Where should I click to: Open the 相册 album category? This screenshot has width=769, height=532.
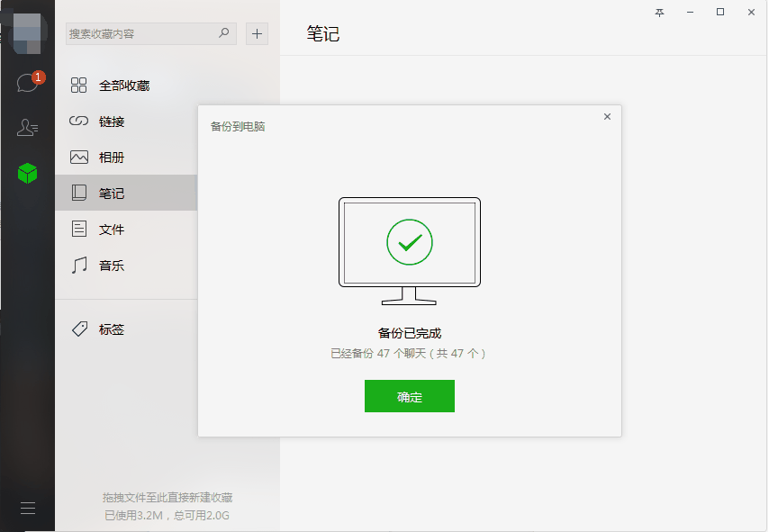click(x=126, y=157)
